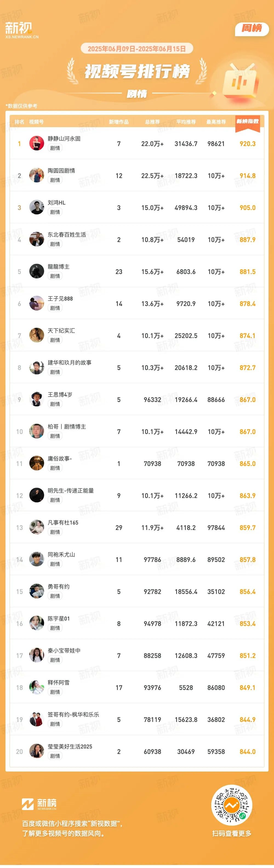Image resolution: width=274 pixels, height=868 pixels.
Task: Click the avatar of 陶圆园剧情
Action: click(x=37, y=176)
